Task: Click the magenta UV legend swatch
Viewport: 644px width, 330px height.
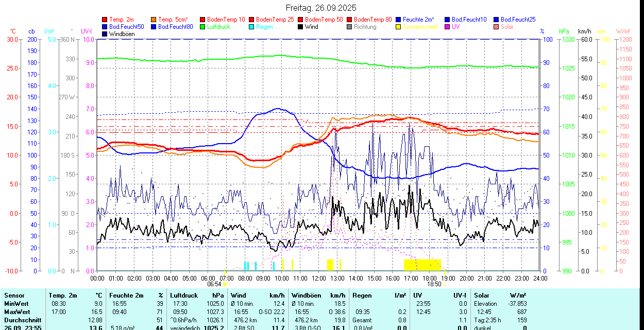Action: (x=448, y=27)
